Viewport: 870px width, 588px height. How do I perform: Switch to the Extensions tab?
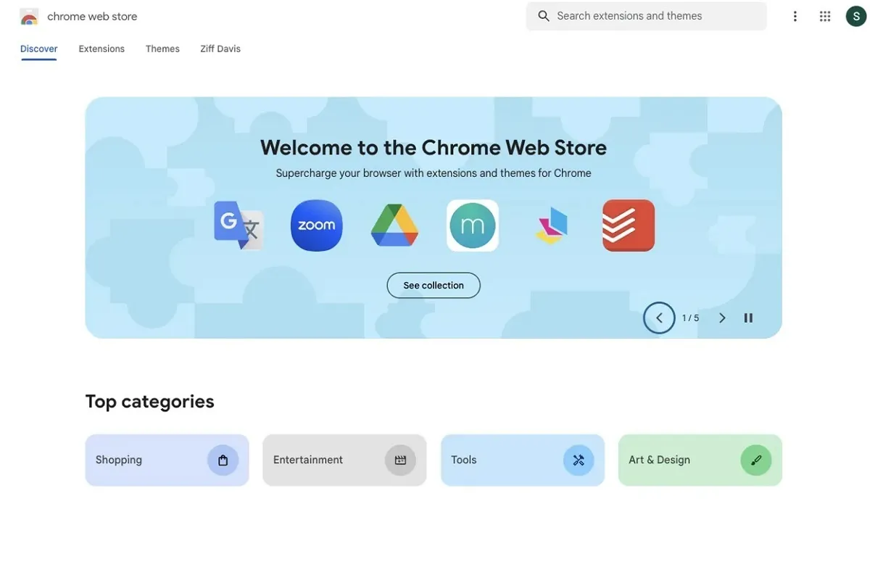click(101, 49)
